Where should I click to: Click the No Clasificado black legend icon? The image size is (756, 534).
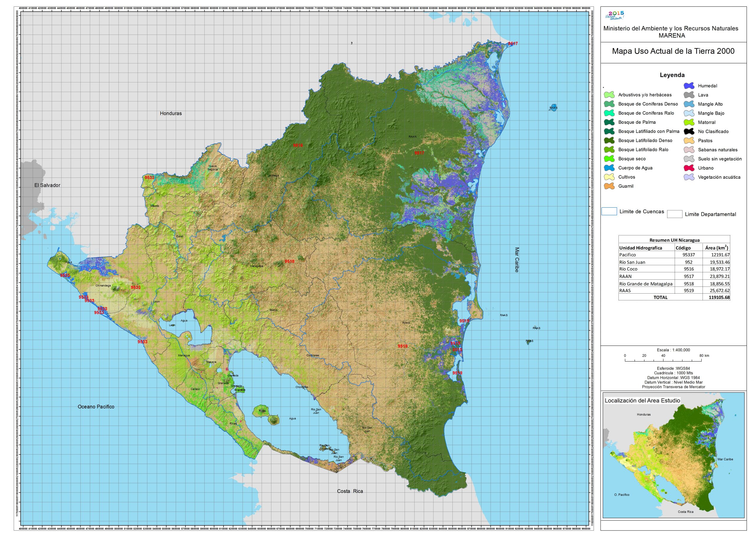coord(689,131)
